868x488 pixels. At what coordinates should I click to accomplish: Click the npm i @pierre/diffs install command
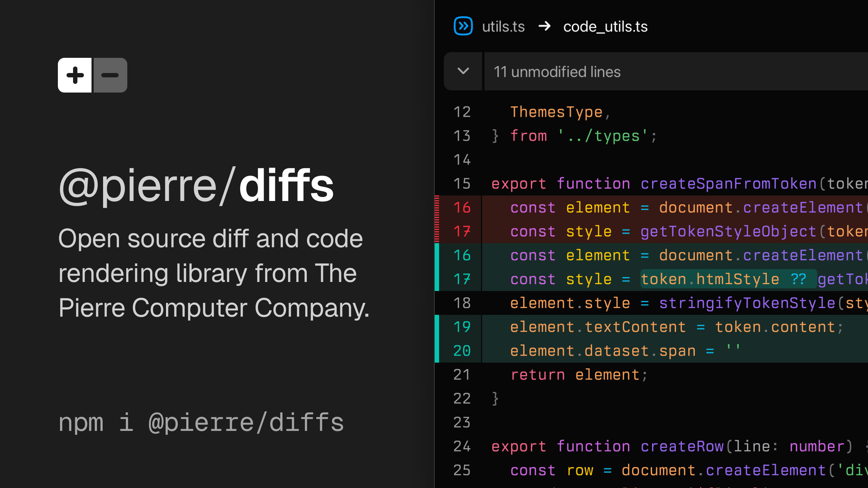(201, 421)
